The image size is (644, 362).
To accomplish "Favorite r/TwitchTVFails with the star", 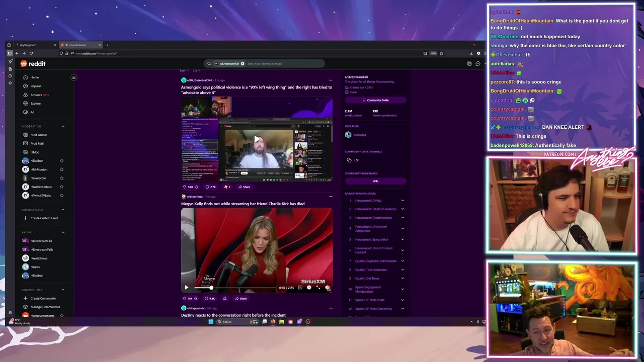I will coord(62,195).
